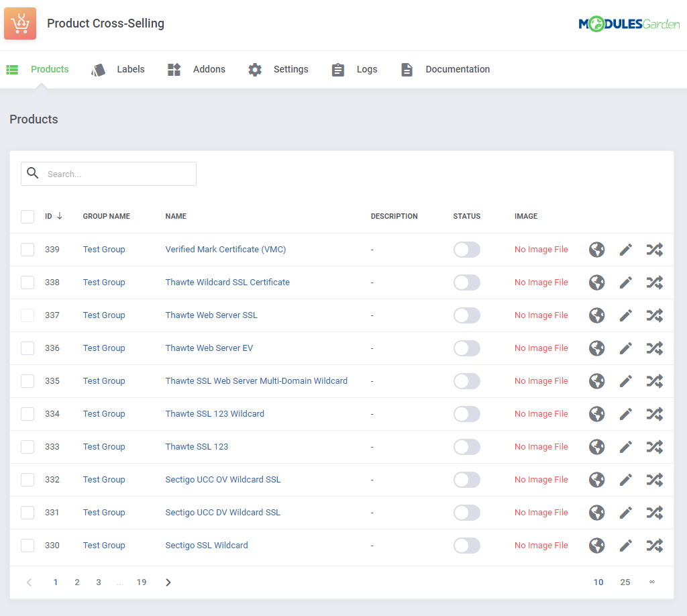687x616 pixels.
Task: Go to previous page with left chevron
Action: click(x=29, y=582)
